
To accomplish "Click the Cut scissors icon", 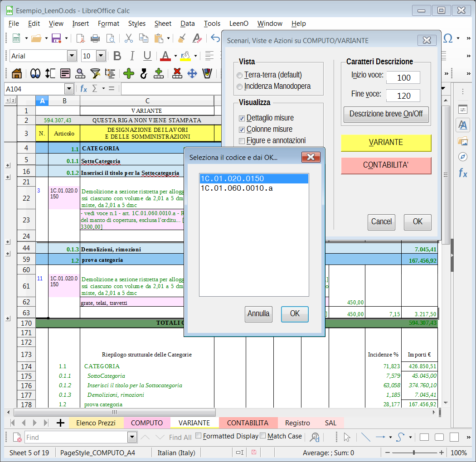I will point(129,38).
